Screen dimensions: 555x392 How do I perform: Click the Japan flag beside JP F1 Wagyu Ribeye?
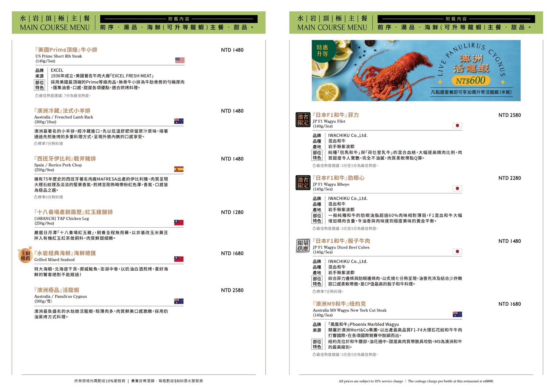pos(457,188)
